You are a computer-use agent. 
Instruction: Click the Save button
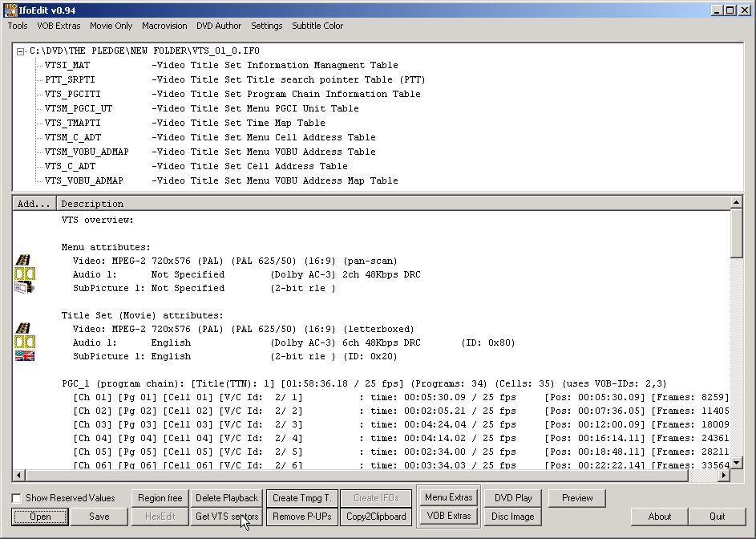click(99, 517)
